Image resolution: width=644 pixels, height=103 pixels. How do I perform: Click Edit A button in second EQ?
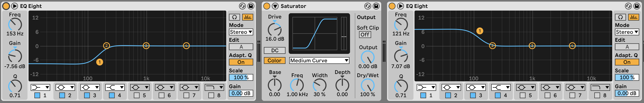pos(627,47)
